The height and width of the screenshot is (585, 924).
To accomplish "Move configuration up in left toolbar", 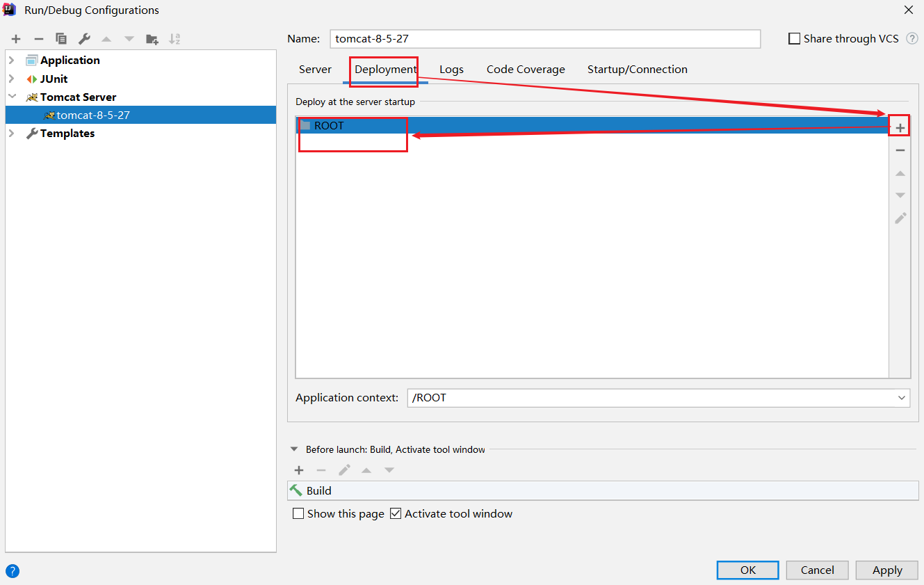I will (x=106, y=39).
